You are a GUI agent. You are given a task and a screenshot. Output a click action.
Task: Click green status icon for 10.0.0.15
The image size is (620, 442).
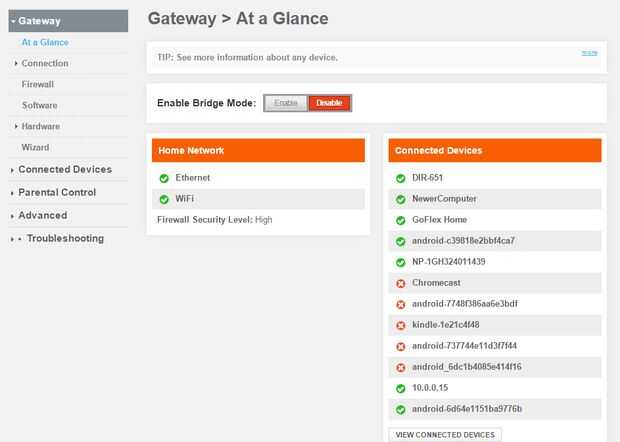pos(401,388)
